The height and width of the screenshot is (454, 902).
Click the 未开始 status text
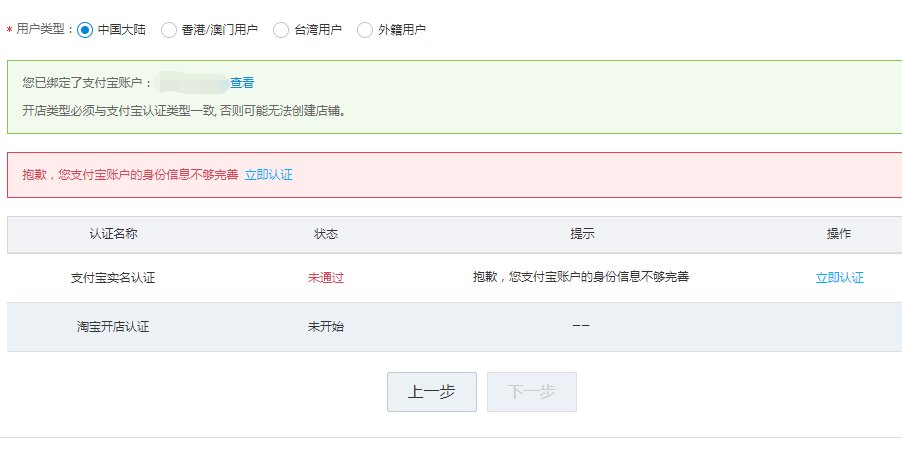click(326, 327)
